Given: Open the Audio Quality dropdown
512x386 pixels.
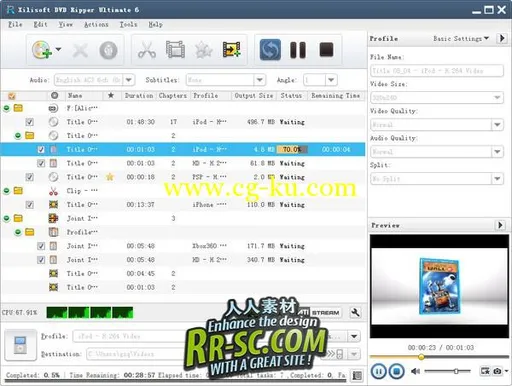Looking at the screenshot, I should point(497,152).
